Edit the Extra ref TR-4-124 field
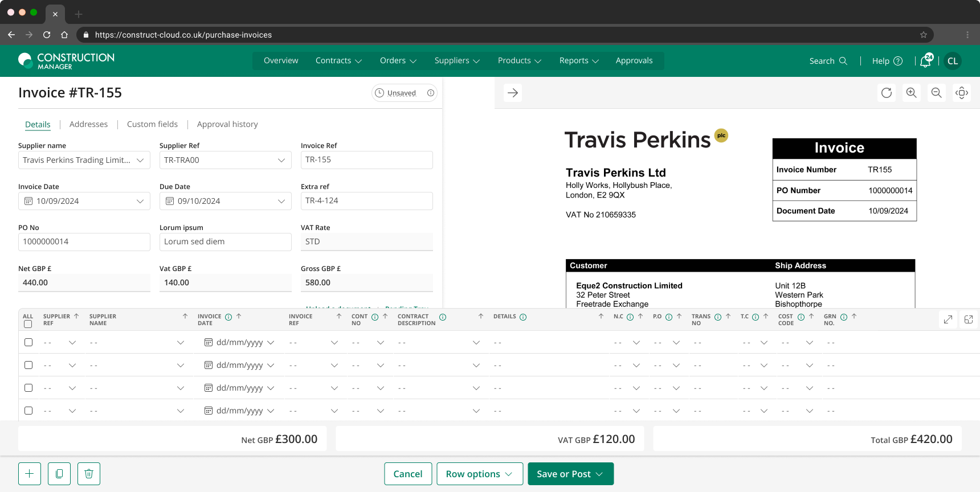This screenshot has height=492, width=980. pos(367,201)
